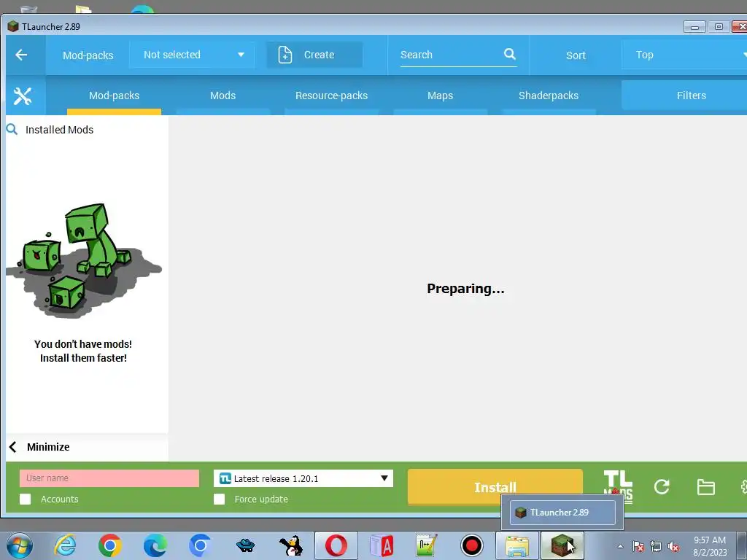Switch to the Mods tab
The width and height of the screenshot is (747, 560).
[223, 96]
